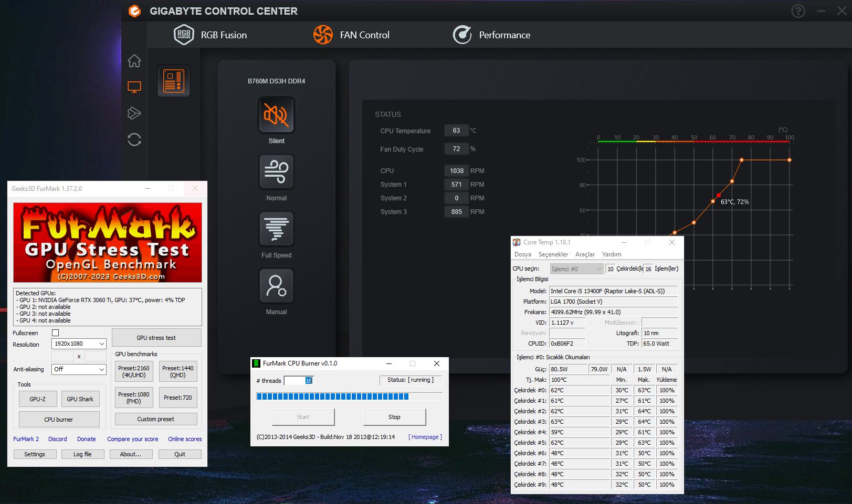This screenshot has width=852, height=504.
Task: Click the System 3 fan speed value 885
Action: point(456,212)
